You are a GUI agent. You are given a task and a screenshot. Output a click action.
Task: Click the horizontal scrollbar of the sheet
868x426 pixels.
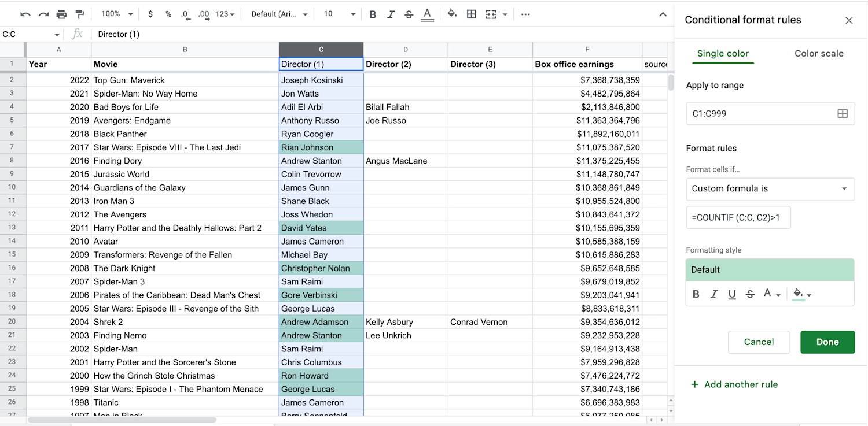(x=122, y=420)
